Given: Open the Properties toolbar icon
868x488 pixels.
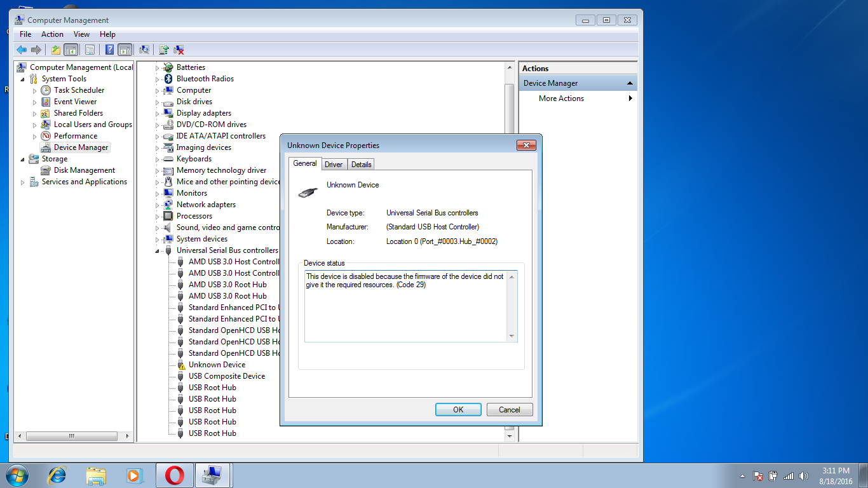Looking at the screenshot, I should [x=90, y=50].
